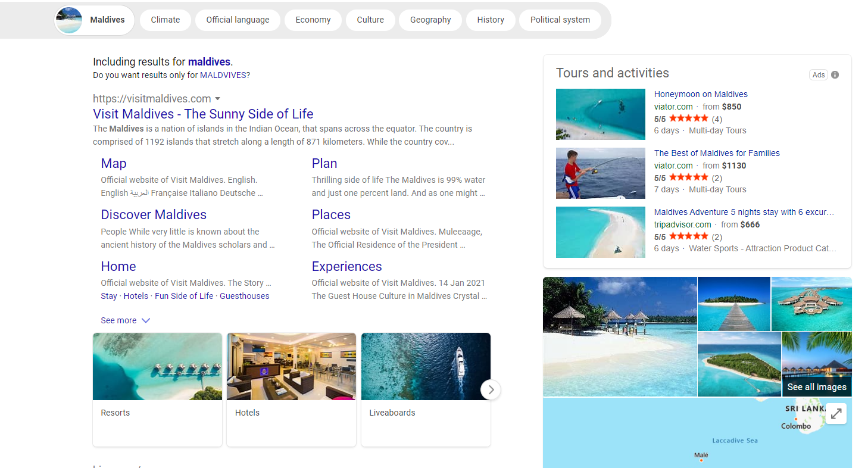Image resolution: width=868 pixels, height=468 pixels.
Task: Open the Map sitelink
Action: (x=114, y=163)
